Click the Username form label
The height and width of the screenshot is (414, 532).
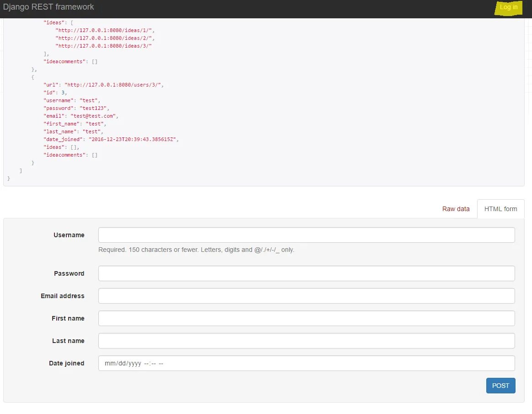[x=69, y=235]
